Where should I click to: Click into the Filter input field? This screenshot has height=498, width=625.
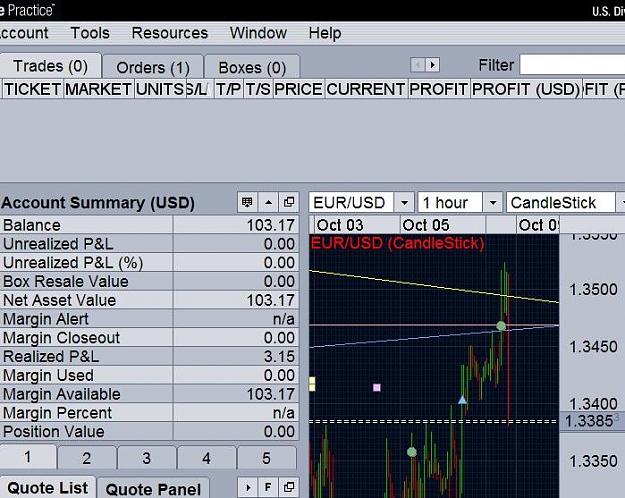(x=572, y=65)
